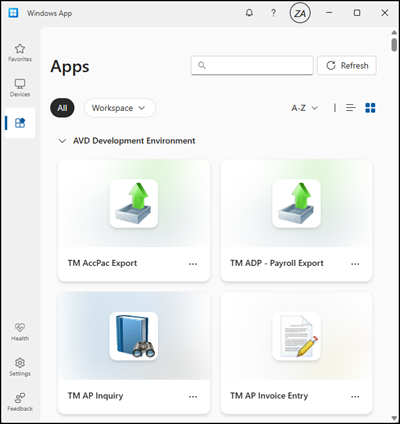Refresh the apps list
The width and height of the screenshot is (400, 424).
pyautogui.click(x=347, y=65)
